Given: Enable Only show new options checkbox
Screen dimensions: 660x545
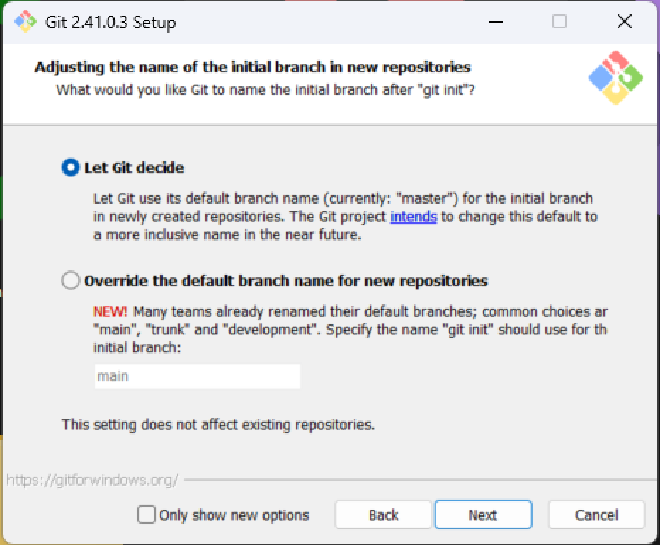Looking at the screenshot, I should [146, 515].
